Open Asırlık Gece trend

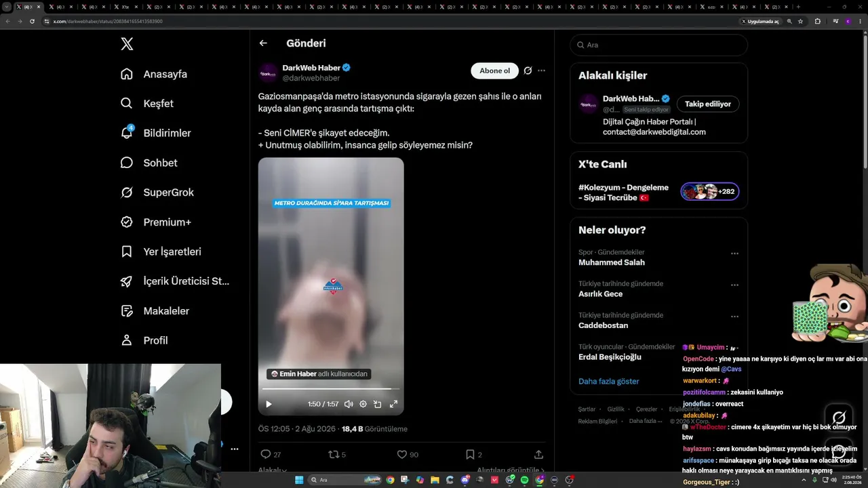(x=600, y=293)
